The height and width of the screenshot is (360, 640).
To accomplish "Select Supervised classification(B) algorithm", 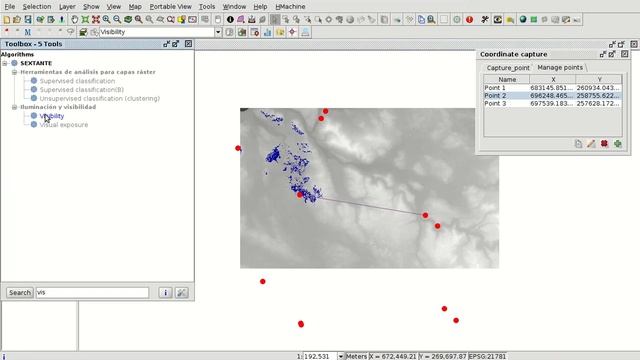I will pos(82,89).
